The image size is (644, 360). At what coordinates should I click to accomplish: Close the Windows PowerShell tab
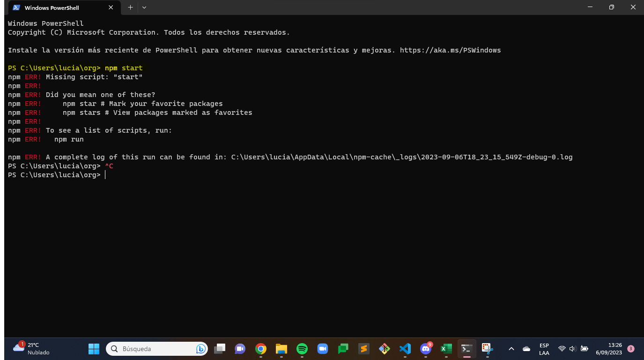click(111, 7)
